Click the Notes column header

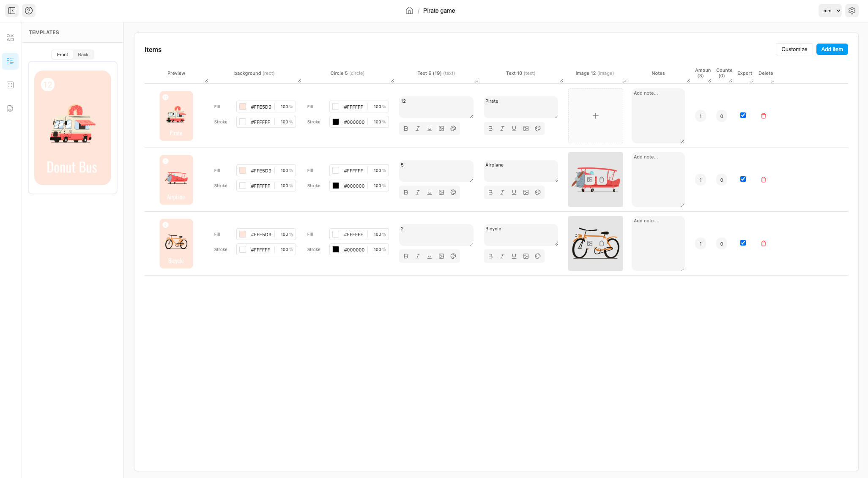(658, 73)
